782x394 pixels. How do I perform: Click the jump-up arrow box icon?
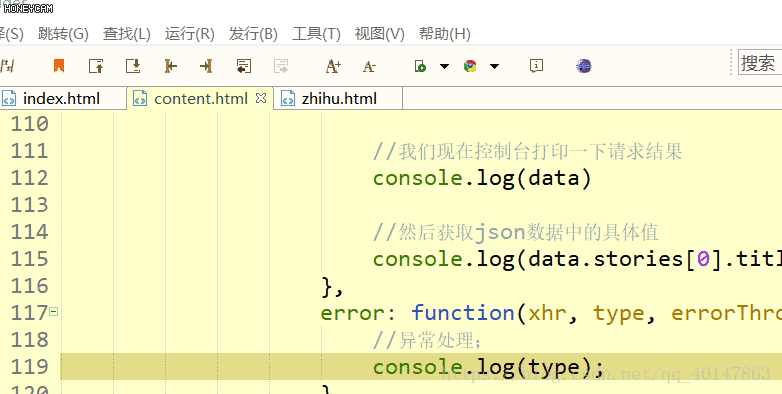pos(96,66)
